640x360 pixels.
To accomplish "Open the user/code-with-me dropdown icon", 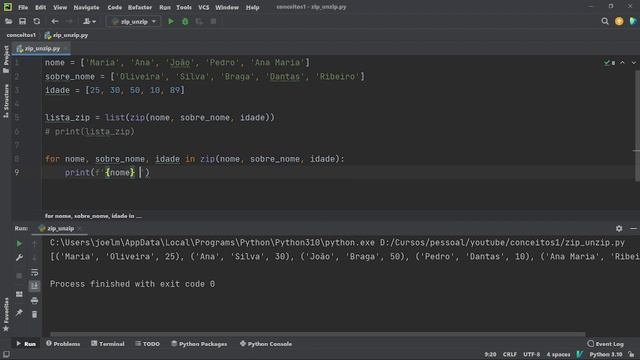I will (x=89, y=21).
